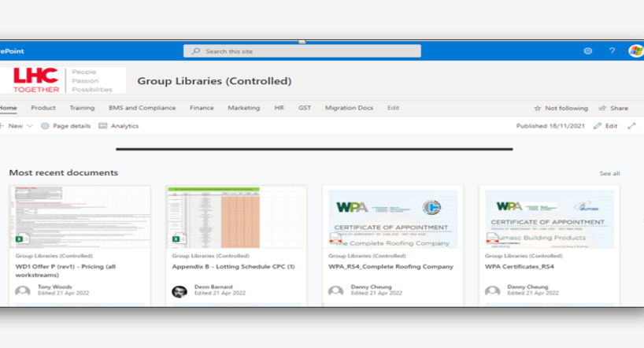Open the settings gear icon
The image size is (644, 348).
click(587, 51)
